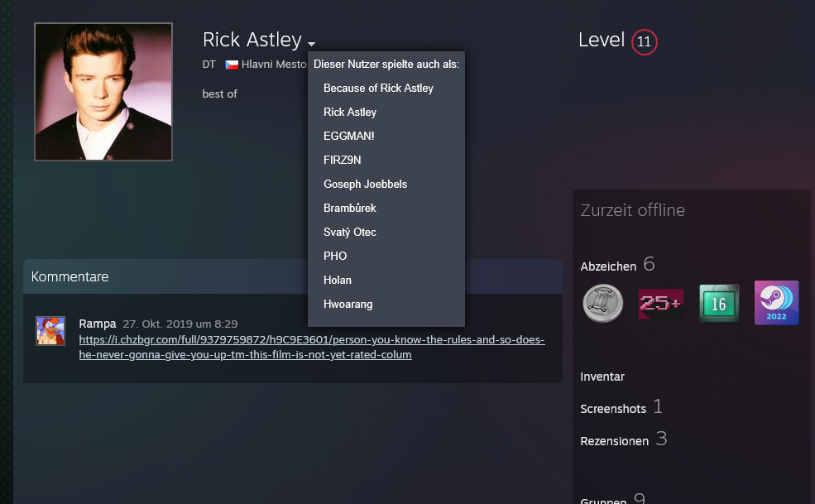
Task: Select the Hwoarang alias entry
Action: tap(348, 304)
